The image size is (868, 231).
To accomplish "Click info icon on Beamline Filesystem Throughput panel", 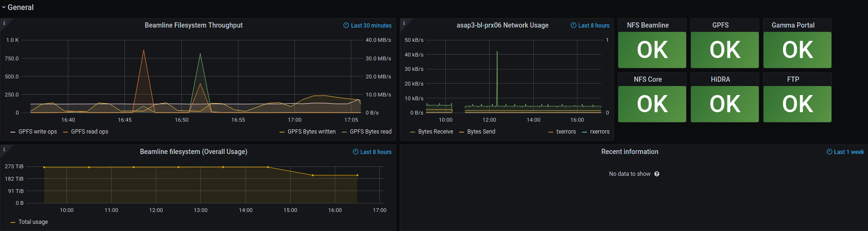I will click(4, 23).
